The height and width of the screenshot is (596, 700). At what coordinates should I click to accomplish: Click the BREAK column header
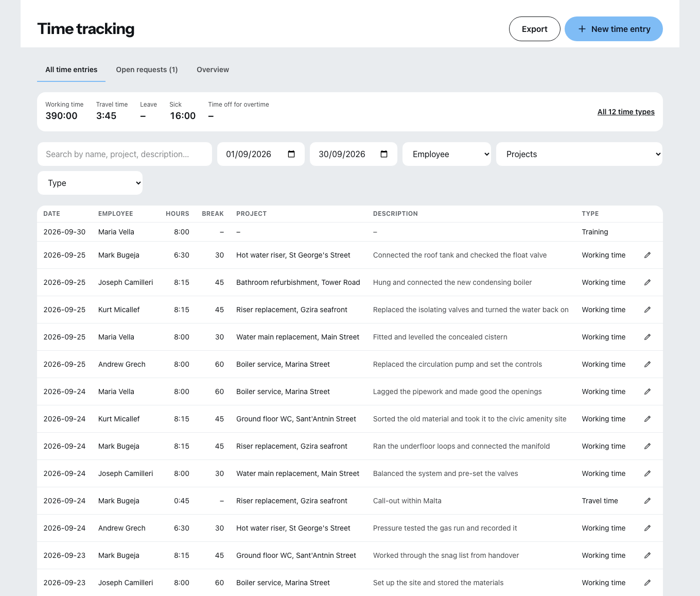(x=213, y=214)
